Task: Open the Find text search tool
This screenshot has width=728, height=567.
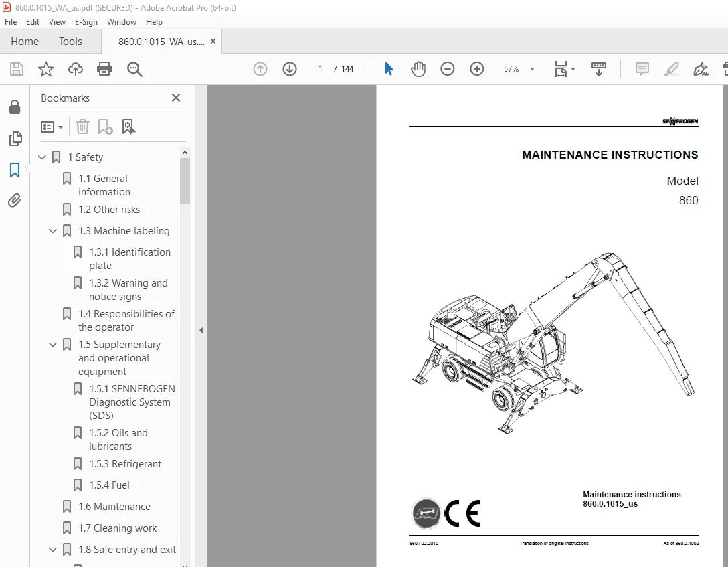Action: click(134, 69)
